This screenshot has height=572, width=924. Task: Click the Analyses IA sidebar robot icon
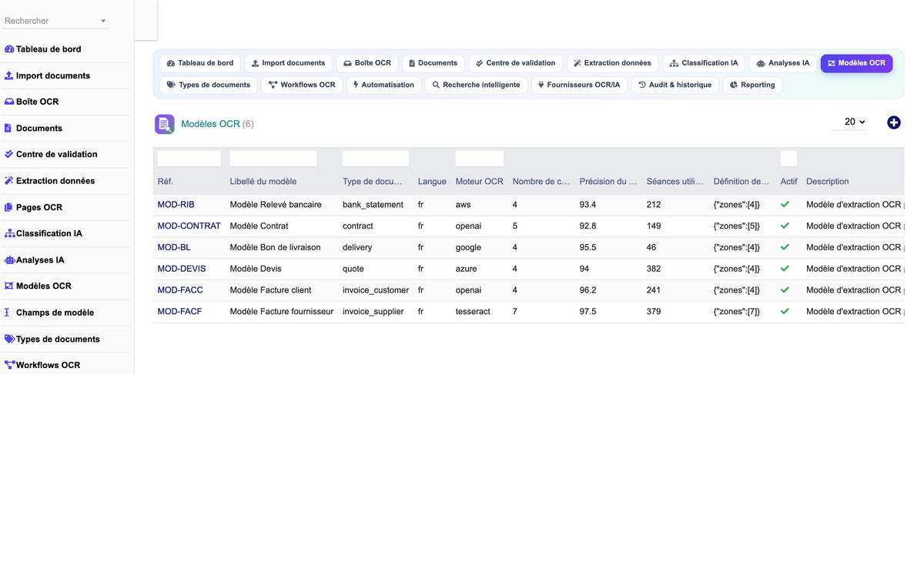point(10,260)
